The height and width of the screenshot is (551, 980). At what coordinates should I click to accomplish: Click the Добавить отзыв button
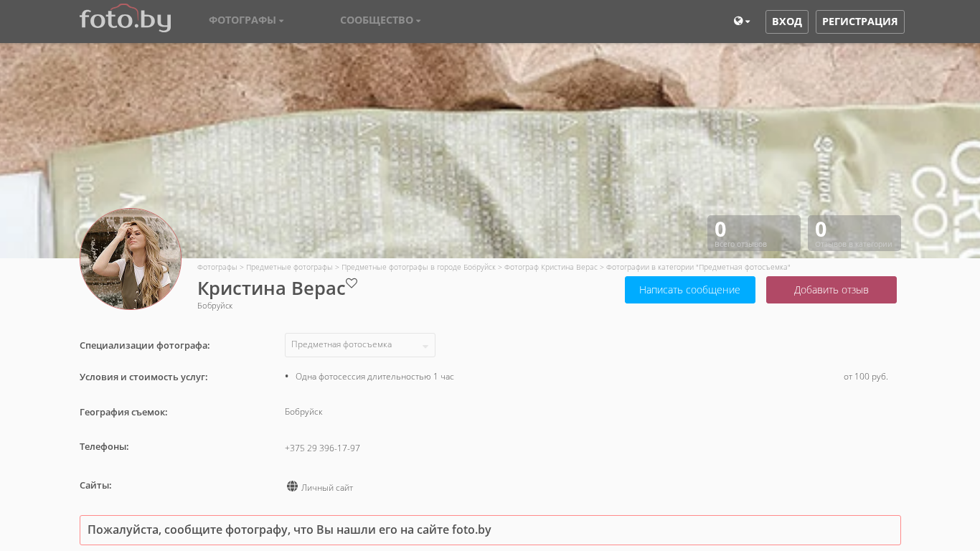[x=831, y=290]
